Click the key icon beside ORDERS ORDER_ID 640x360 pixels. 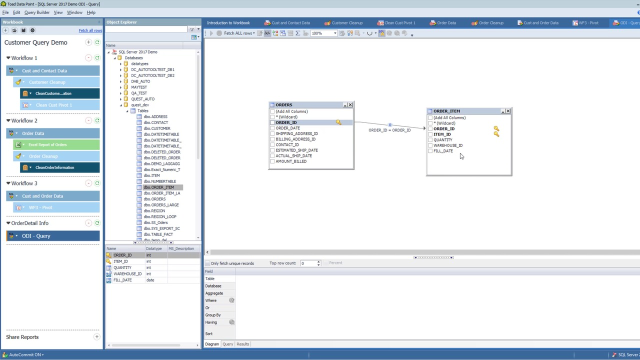338,122
